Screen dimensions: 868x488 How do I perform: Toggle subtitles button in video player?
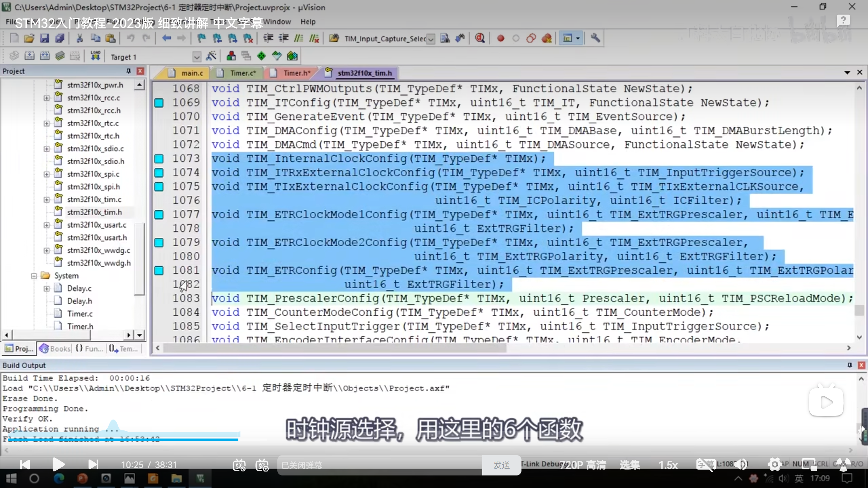(x=705, y=465)
